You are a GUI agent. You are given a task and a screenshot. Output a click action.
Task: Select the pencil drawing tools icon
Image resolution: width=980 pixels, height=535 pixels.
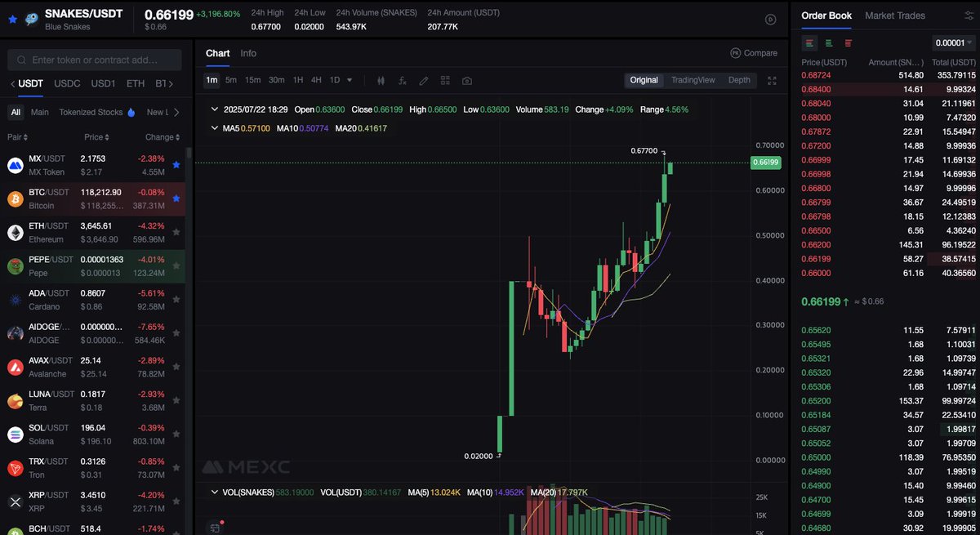(423, 81)
